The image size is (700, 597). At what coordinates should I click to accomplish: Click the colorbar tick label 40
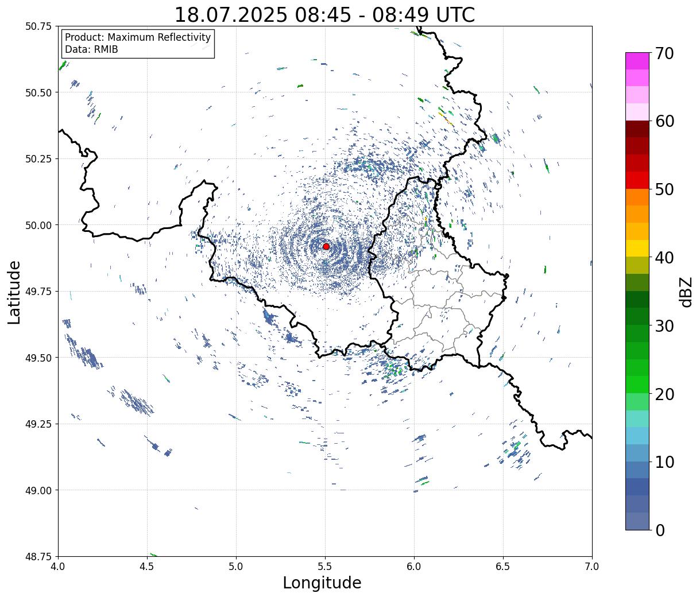tap(664, 258)
